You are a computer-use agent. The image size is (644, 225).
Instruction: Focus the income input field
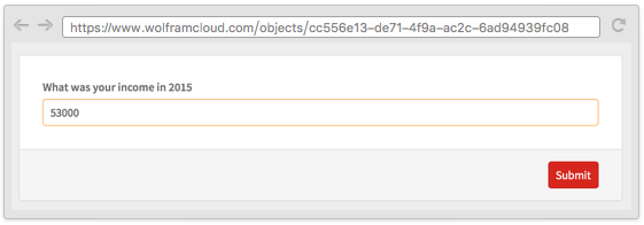[x=320, y=113]
